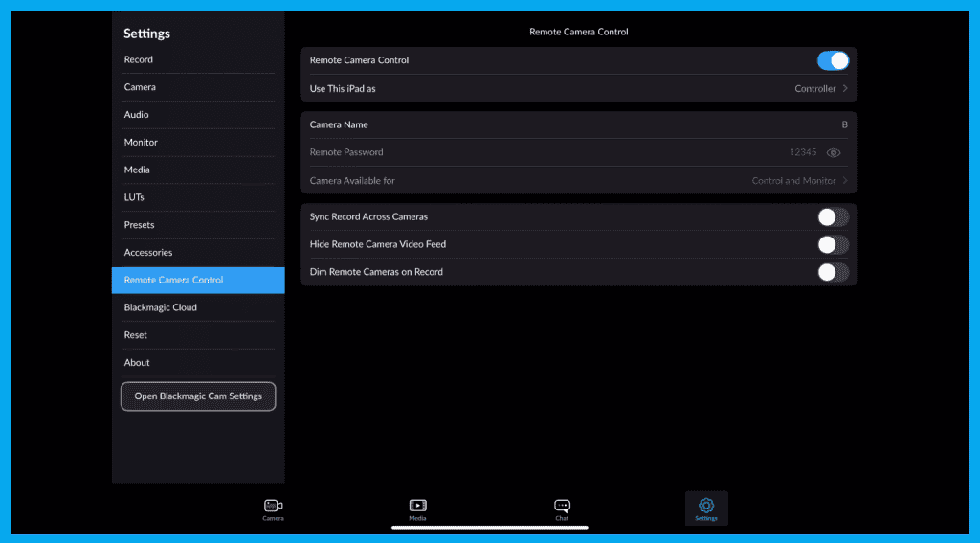Open the About section

137,363
